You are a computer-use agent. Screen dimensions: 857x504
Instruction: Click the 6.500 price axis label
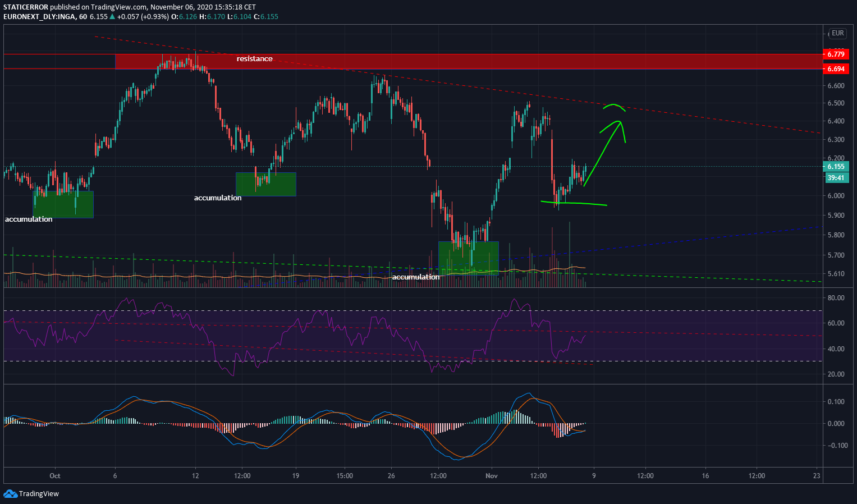[x=836, y=104]
